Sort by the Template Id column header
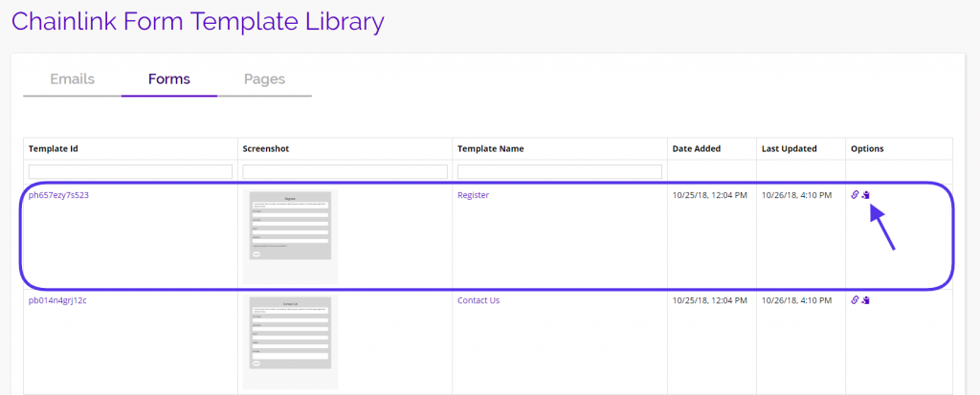980x395 pixels. tap(54, 149)
